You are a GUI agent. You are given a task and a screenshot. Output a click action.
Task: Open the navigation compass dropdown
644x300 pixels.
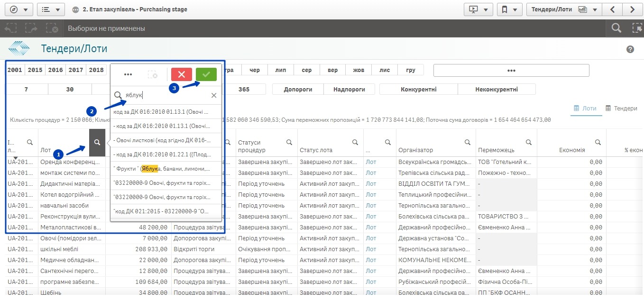18,9
